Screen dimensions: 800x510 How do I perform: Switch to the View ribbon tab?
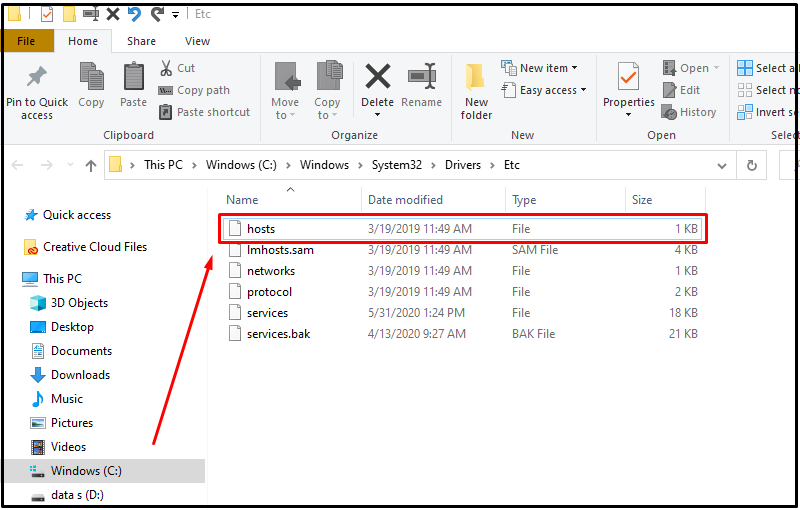point(197,41)
